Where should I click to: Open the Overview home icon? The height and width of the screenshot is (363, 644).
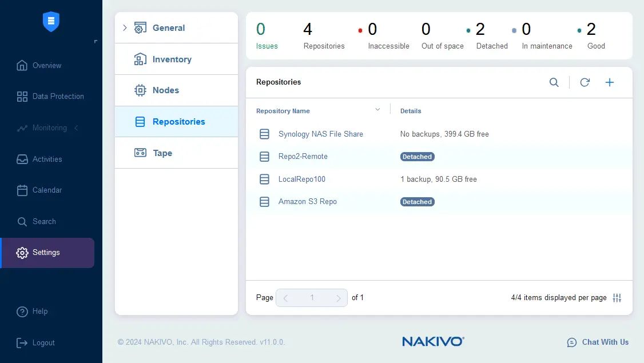coord(22,65)
